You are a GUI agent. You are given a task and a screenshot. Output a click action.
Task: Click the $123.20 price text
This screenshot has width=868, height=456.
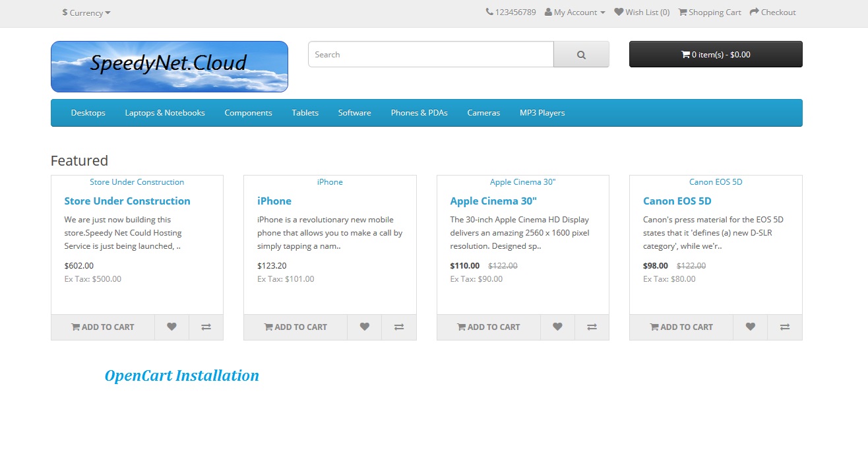click(272, 265)
